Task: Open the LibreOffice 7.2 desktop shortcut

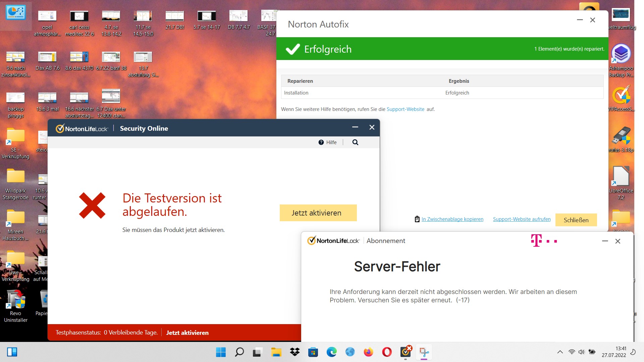Action: (x=621, y=183)
